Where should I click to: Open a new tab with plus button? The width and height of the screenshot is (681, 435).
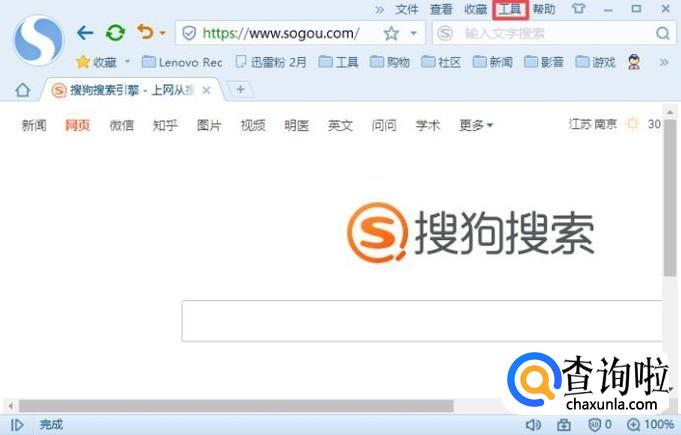tap(240, 89)
